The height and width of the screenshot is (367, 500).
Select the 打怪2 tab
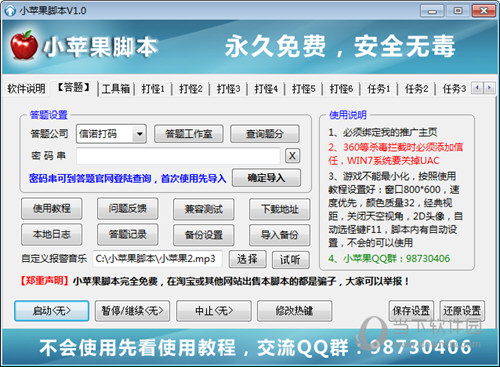tap(191, 89)
